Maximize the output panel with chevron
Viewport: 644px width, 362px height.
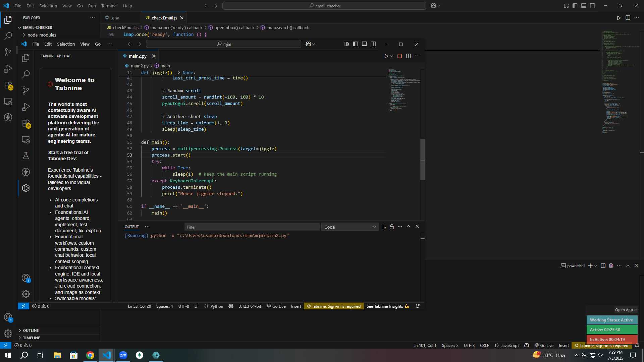click(408, 227)
